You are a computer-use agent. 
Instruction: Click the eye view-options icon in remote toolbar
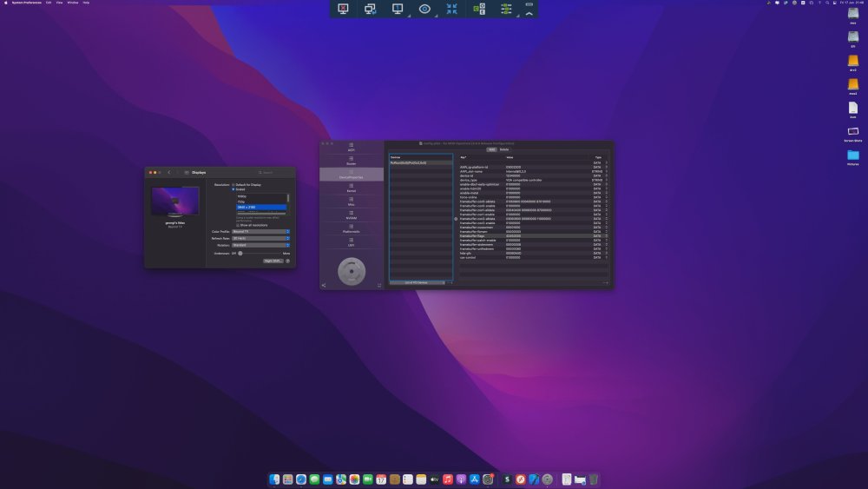[424, 9]
